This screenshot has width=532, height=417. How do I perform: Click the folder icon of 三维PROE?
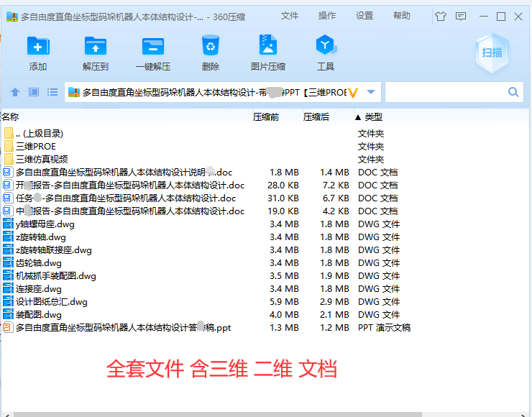coord(9,146)
